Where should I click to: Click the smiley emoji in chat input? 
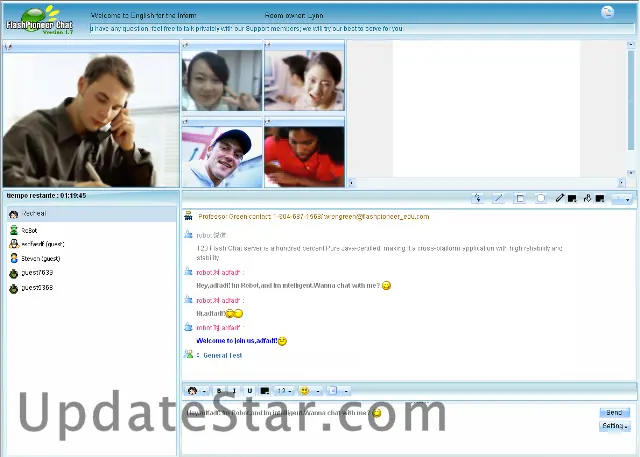coord(377,413)
